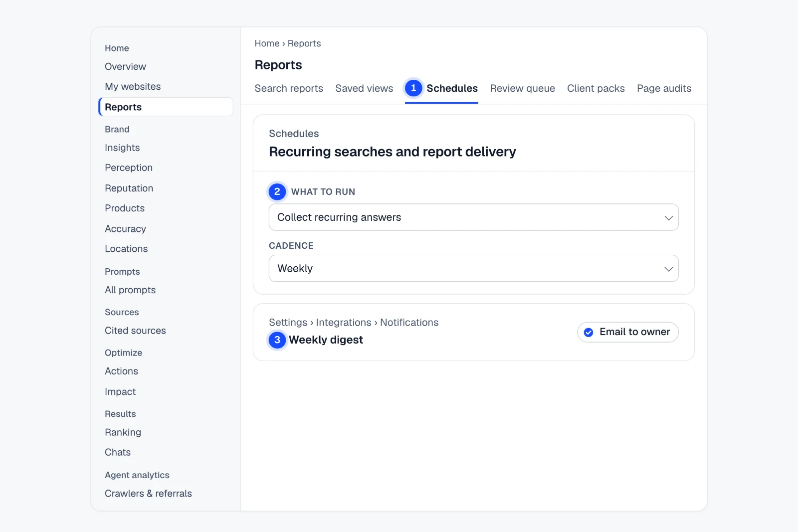The height and width of the screenshot is (532, 798).
Task: Open the Impact sidebar item
Action: (x=120, y=392)
